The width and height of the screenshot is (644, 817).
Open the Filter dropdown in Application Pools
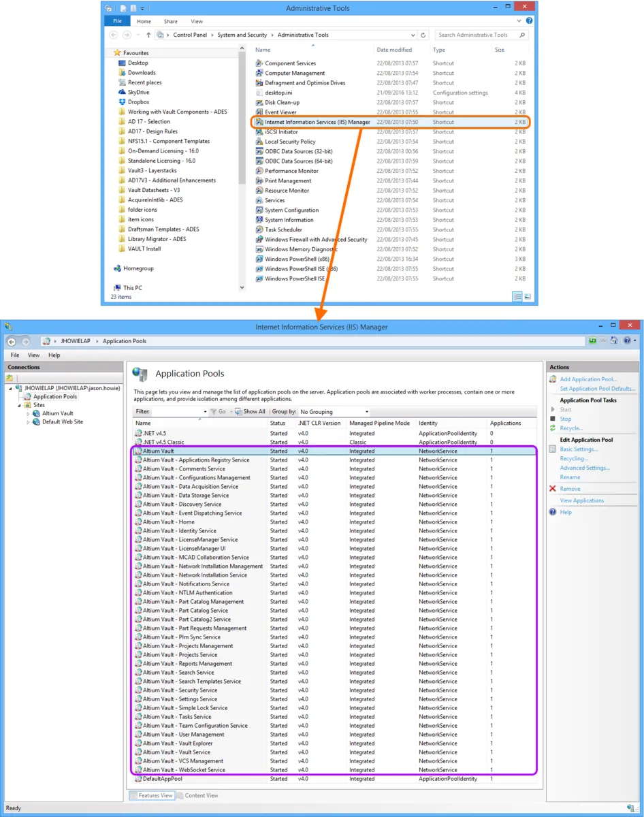point(205,412)
